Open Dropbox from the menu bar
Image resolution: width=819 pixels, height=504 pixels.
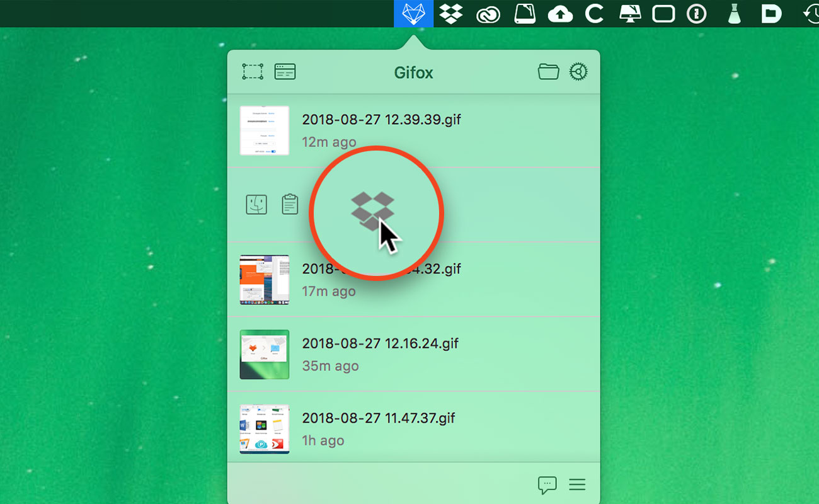450,13
